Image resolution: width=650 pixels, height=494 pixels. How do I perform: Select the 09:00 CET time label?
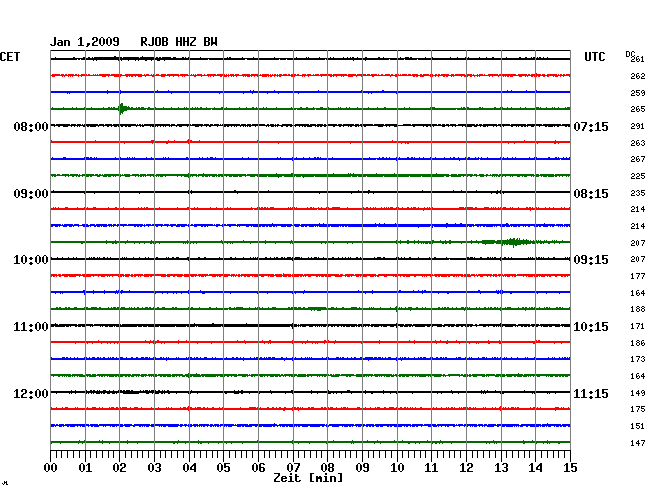[31, 194]
